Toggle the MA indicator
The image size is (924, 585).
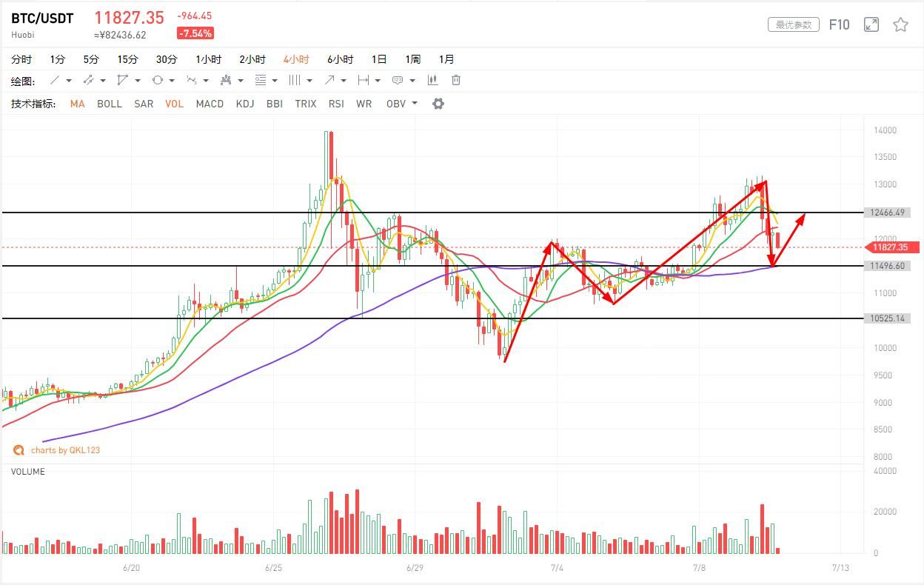[x=78, y=104]
